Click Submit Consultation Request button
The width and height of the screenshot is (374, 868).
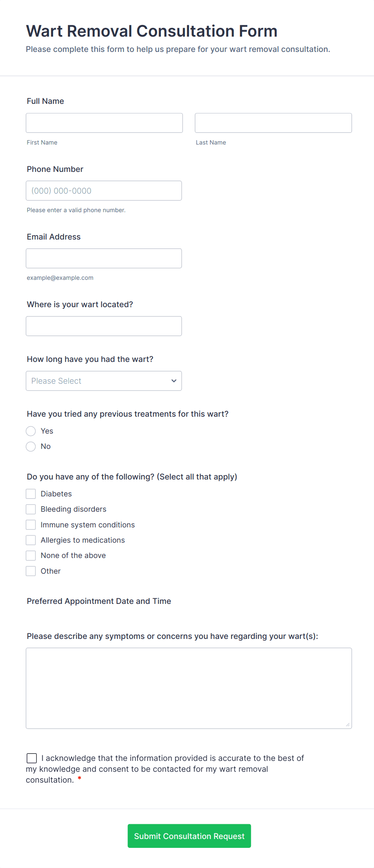click(189, 835)
